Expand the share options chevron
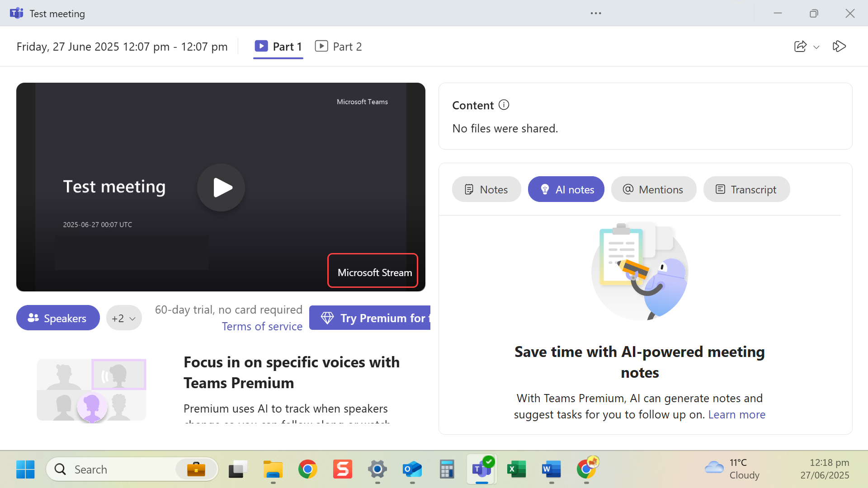Image resolution: width=868 pixels, height=488 pixels. pyautogui.click(x=816, y=47)
